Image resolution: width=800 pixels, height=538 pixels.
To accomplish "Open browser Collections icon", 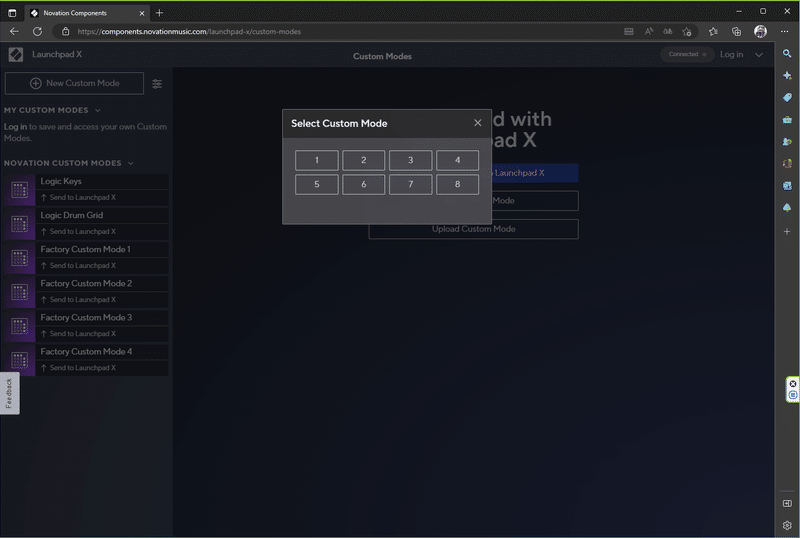I will 736,32.
